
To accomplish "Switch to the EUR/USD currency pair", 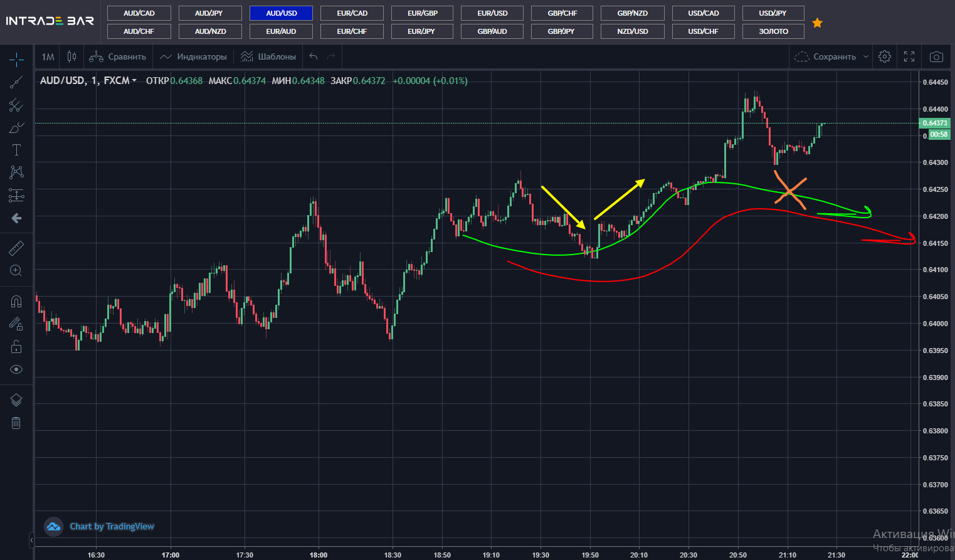I will tap(492, 13).
